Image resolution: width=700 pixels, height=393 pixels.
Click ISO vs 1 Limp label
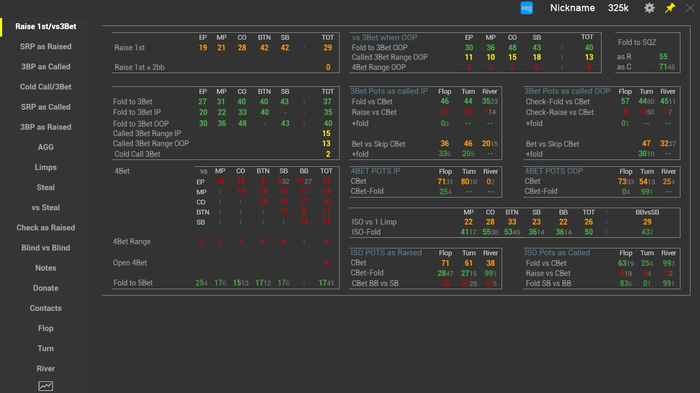374,222
